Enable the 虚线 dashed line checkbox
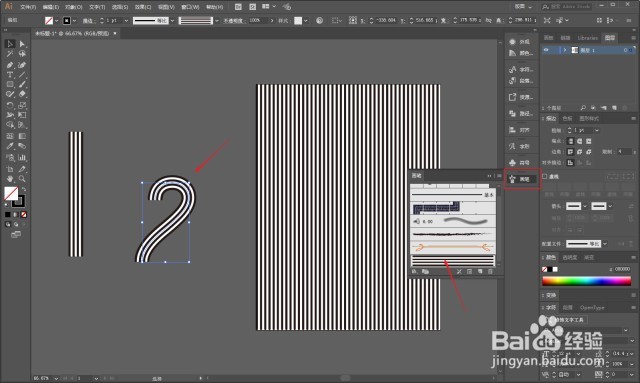The width and height of the screenshot is (640, 383). 545,176
